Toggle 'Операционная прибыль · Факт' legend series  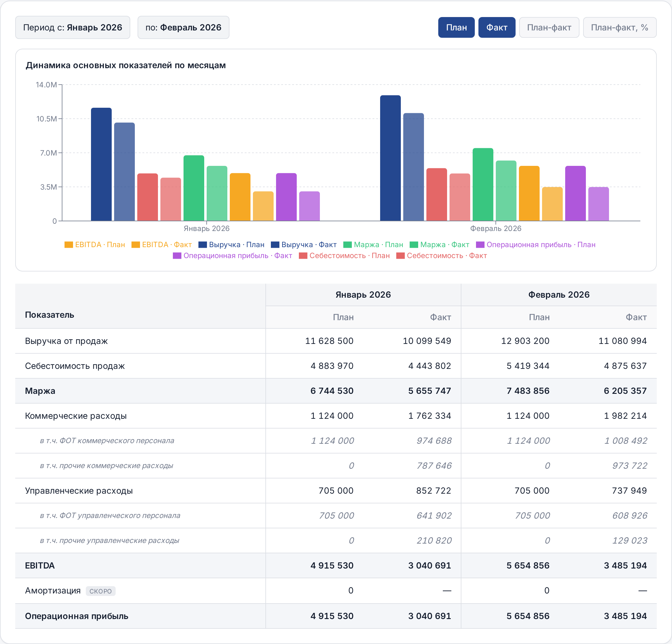click(x=233, y=255)
